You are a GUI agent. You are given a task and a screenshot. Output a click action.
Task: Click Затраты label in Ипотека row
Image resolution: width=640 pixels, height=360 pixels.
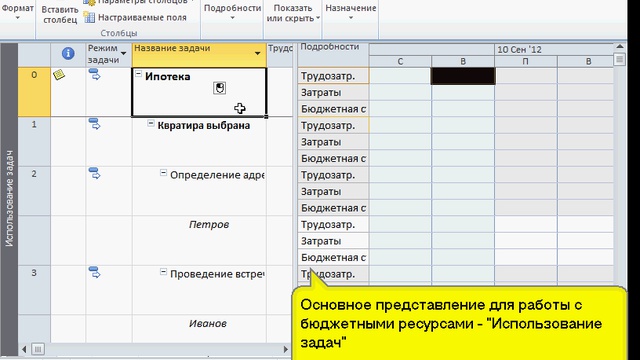(333, 93)
